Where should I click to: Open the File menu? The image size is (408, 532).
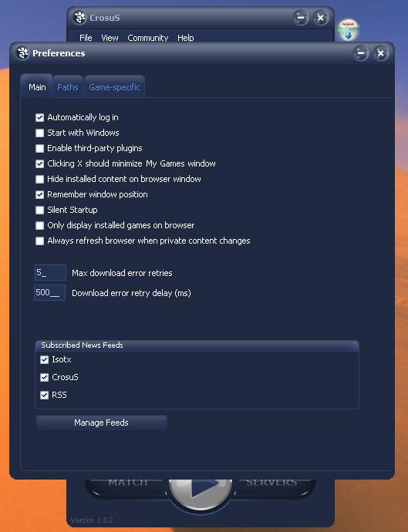pos(86,38)
